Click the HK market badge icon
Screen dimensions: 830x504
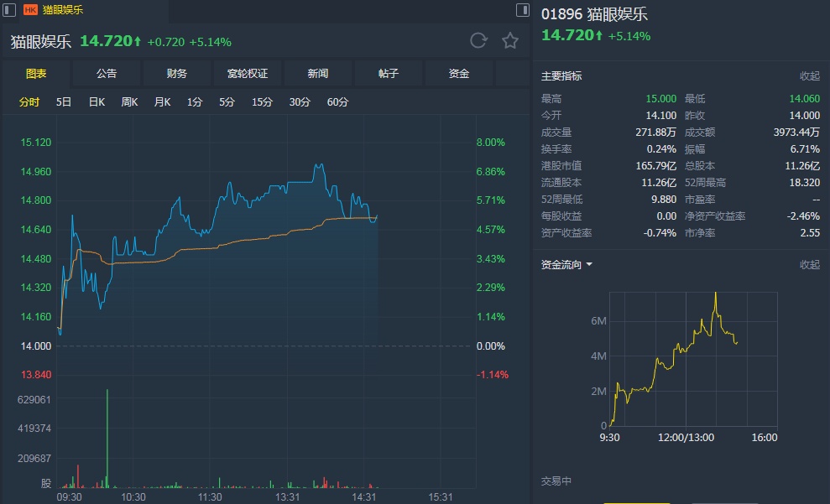point(31,10)
